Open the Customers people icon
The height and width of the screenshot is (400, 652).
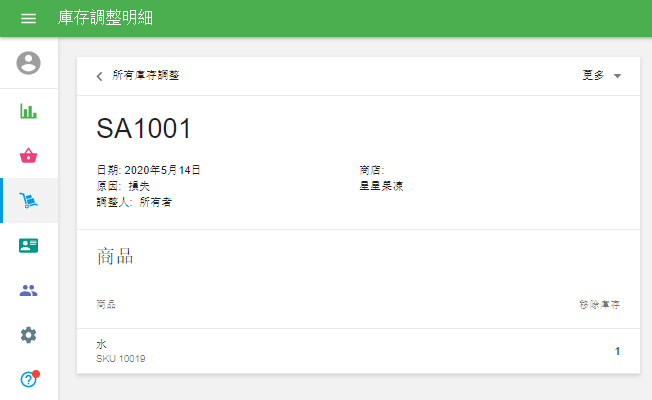pos(29,291)
